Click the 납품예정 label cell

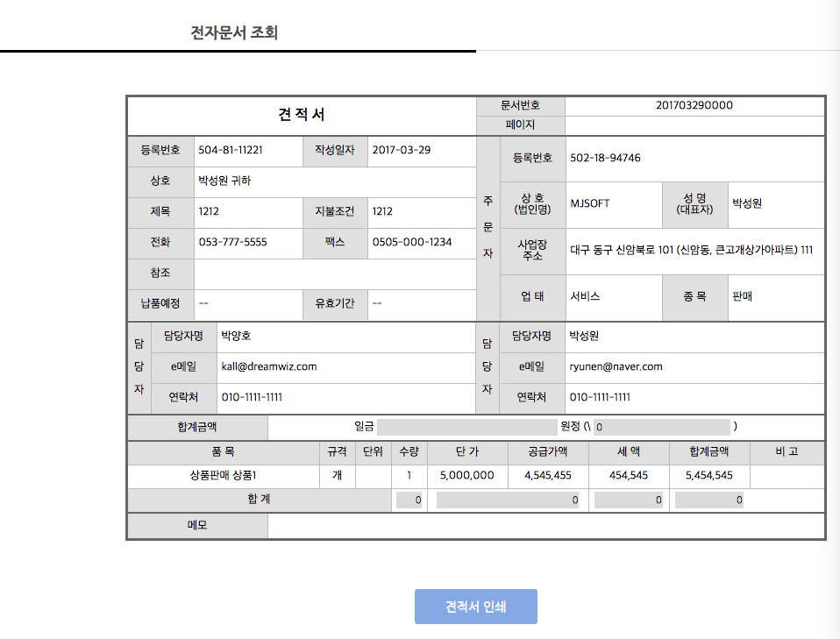160,303
